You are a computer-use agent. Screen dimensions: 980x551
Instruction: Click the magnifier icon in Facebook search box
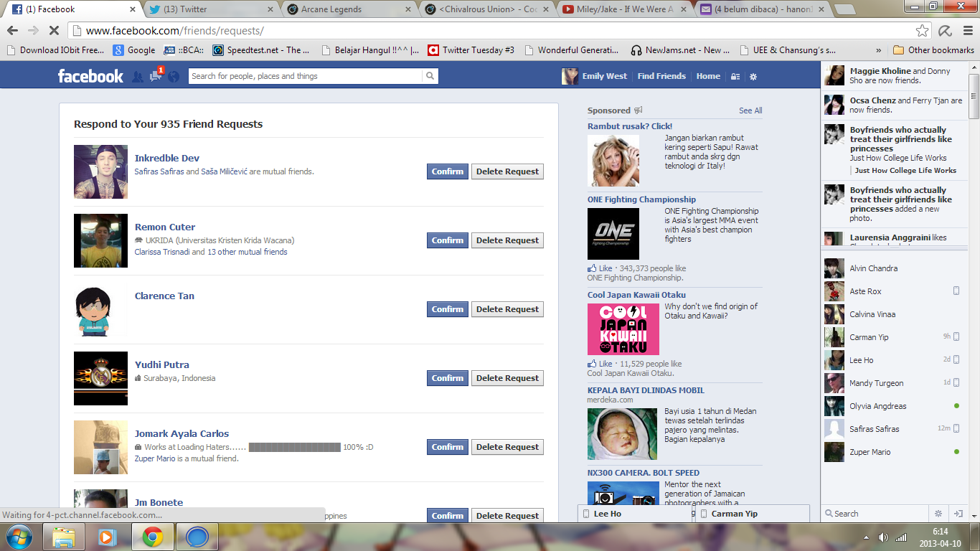pyautogui.click(x=430, y=76)
